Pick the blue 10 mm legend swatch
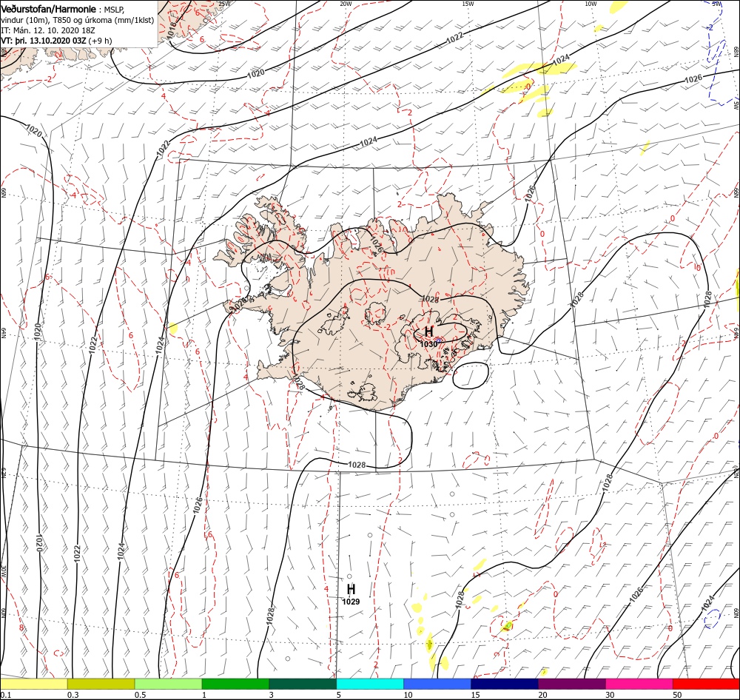The width and height of the screenshot is (740, 700). (437, 684)
